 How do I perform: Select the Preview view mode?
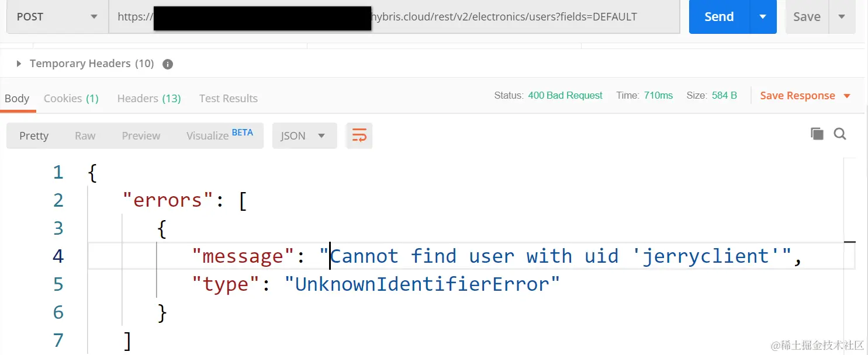tap(141, 135)
